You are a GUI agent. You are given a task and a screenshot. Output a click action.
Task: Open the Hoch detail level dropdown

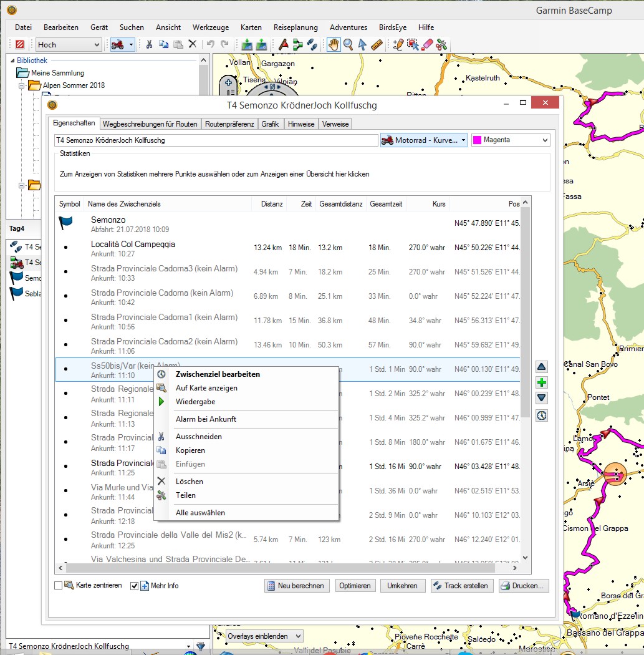coord(69,45)
